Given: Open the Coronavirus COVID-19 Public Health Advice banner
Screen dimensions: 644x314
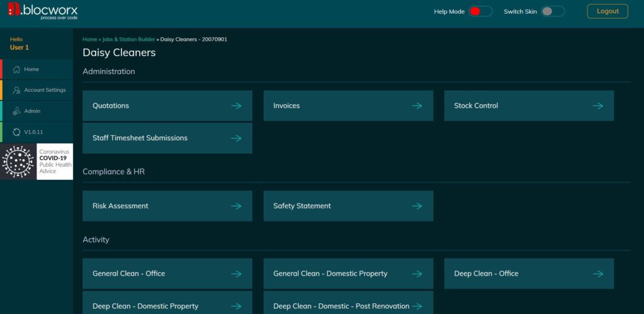Looking at the screenshot, I should [36, 162].
